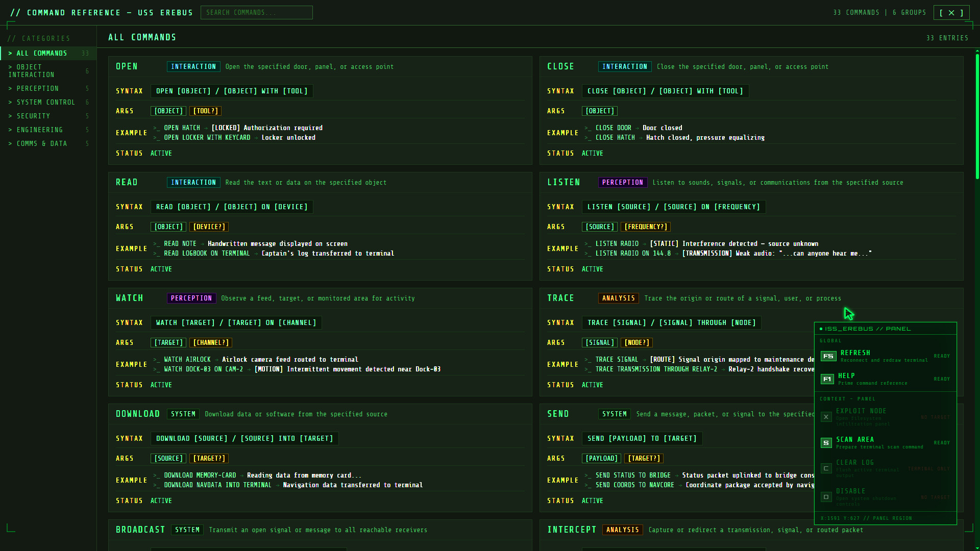
Task: Click the System tag on SEND command
Action: point(615,414)
